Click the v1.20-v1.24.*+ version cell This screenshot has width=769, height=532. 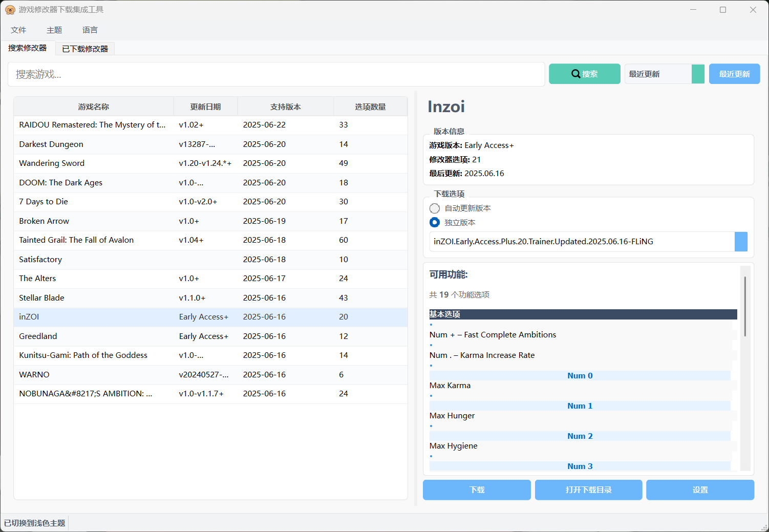[x=205, y=163]
